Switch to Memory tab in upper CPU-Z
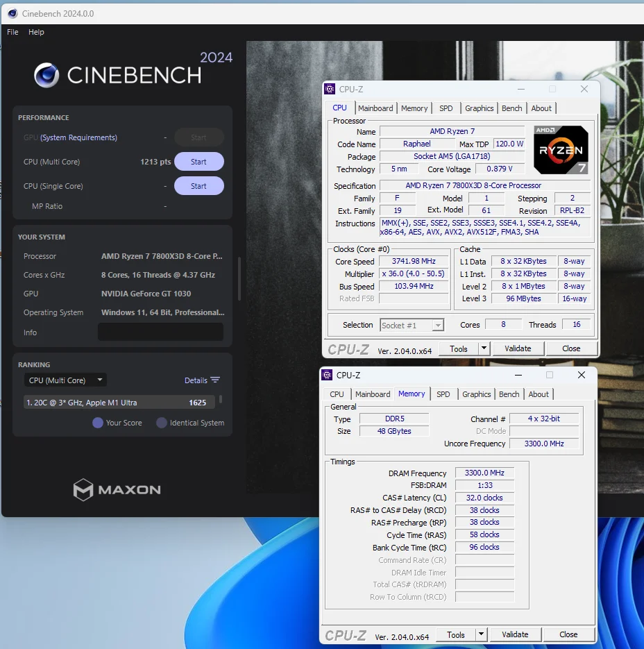 (414, 108)
